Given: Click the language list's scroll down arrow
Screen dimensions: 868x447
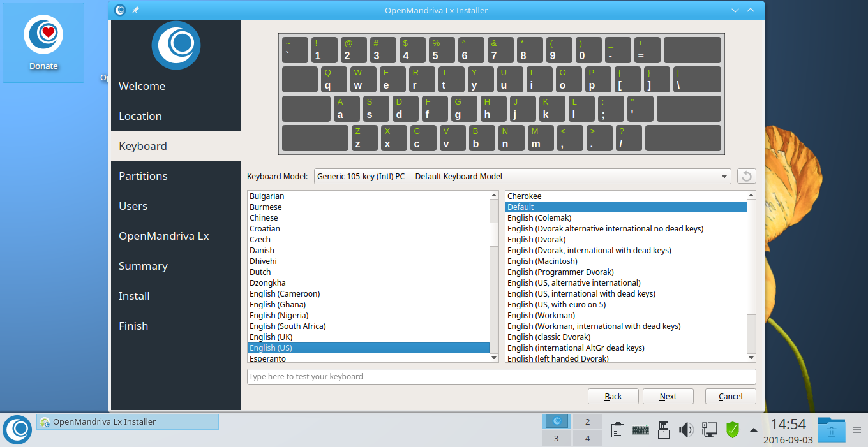Looking at the screenshot, I should [494, 358].
